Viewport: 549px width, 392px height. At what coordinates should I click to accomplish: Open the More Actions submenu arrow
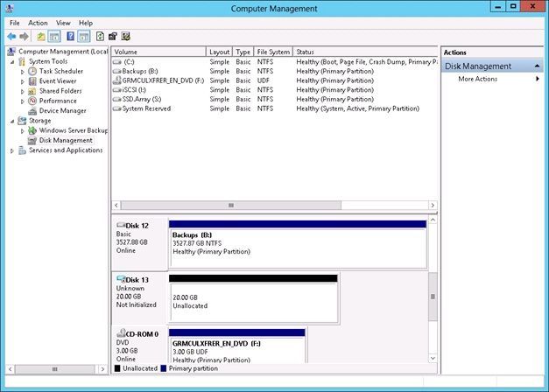pyautogui.click(x=537, y=79)
